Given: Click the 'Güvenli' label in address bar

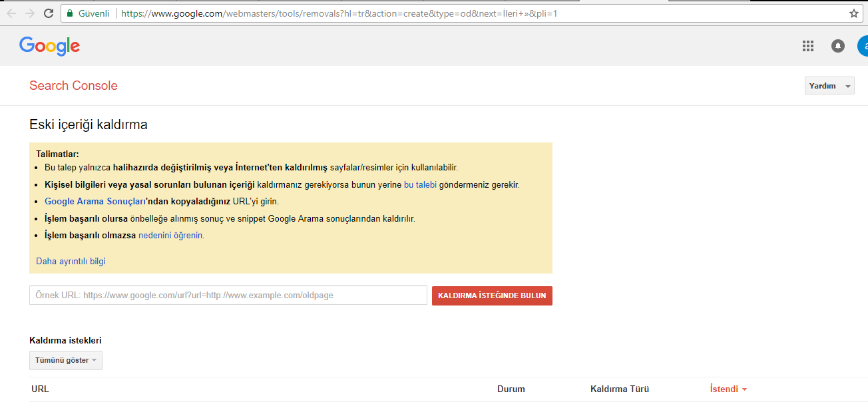Looking at the screenshot, I should point(94,13).
